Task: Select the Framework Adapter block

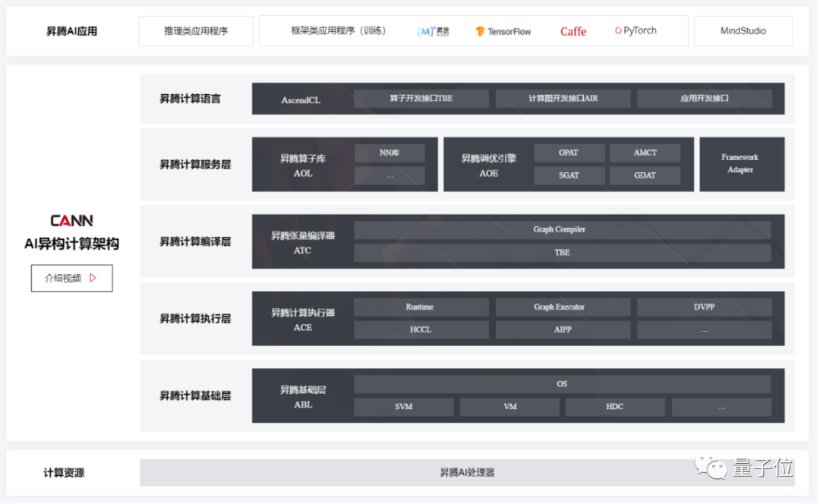Action: coord(742,164)
